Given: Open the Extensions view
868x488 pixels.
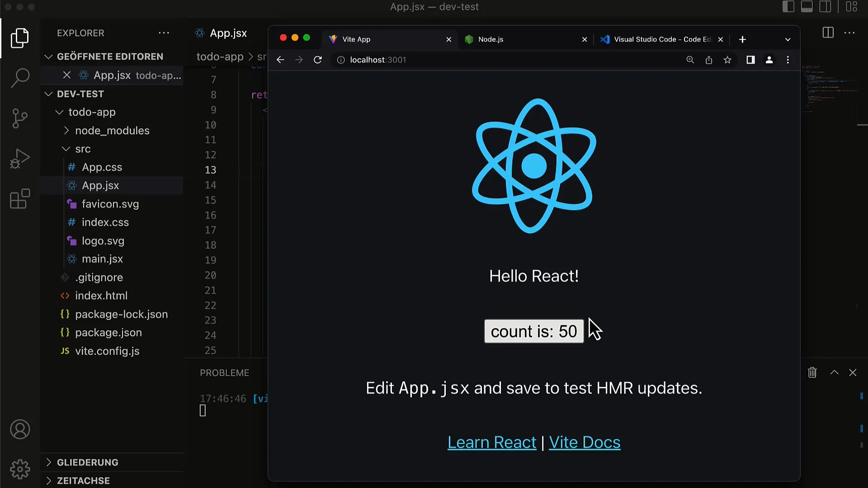Looking at the screenshot, I should pyautogui.click(x=20, y=199).
